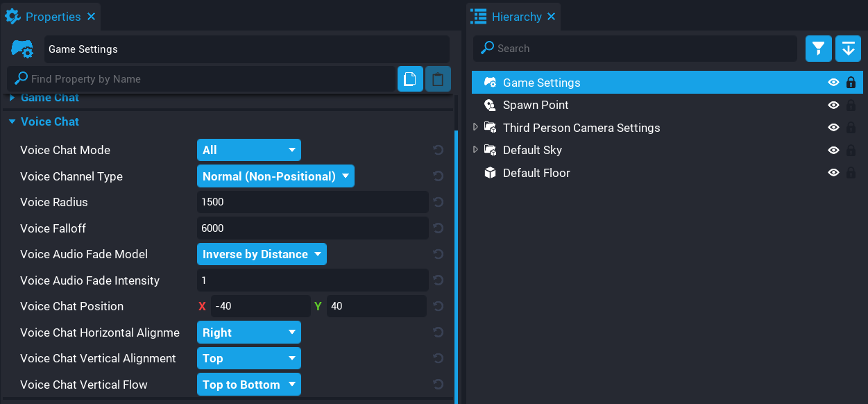Collapse the Voice Chat section
This screenshot has height=404, width=868.
[12, 121]
